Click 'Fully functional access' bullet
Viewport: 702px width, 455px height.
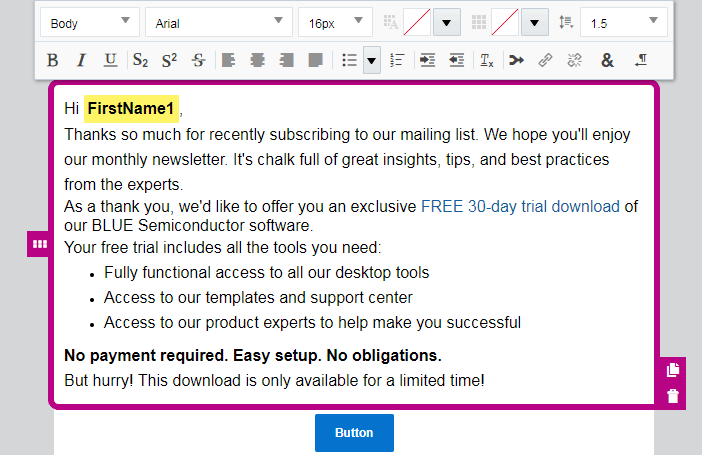pyautogui.click(x=266, y=273)
